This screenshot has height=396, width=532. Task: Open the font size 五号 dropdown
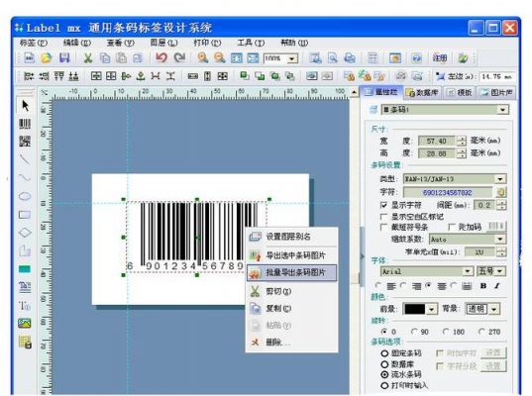[500, 271]
